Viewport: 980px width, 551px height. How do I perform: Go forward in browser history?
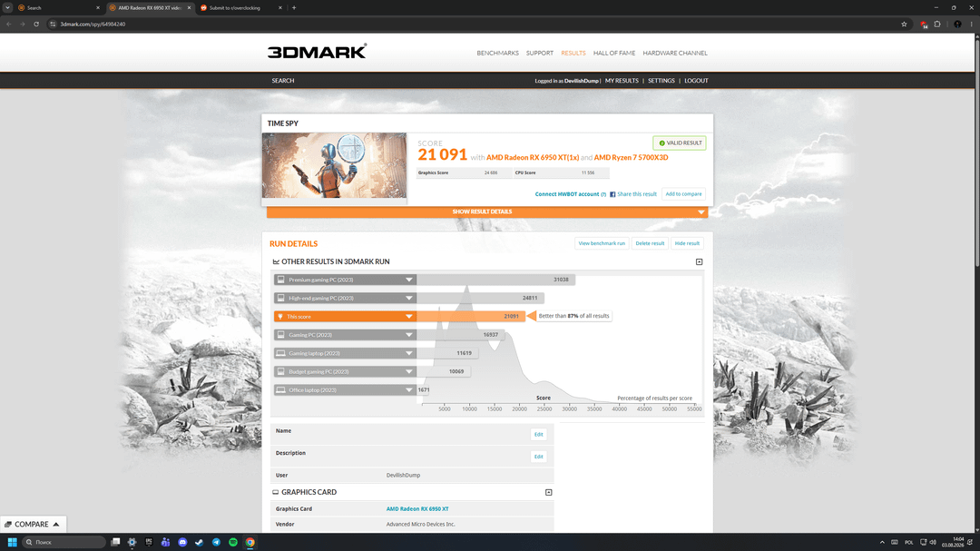(x=23, y=25)
